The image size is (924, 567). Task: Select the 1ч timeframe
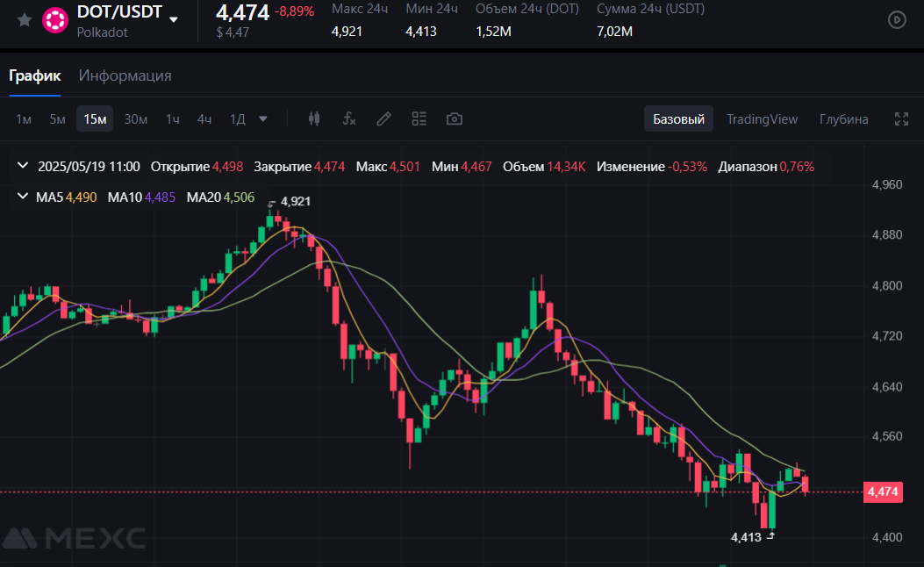click(x=172, y=119)
